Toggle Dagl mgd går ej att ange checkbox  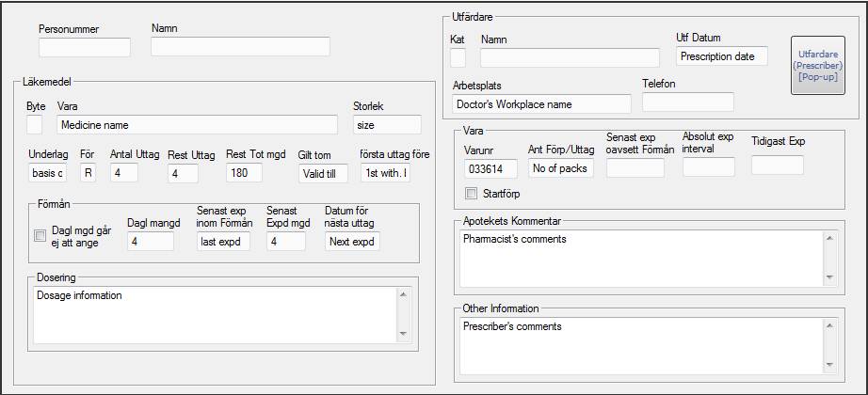tap(40, 236)
